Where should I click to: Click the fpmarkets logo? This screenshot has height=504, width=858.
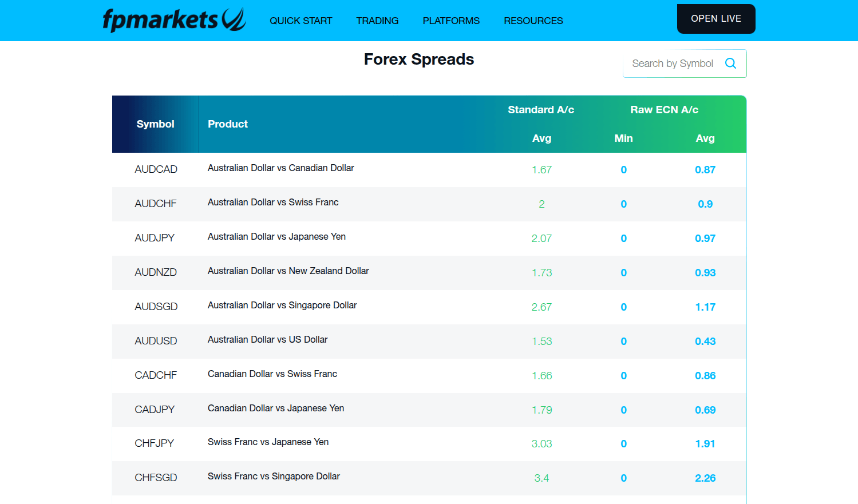tap(175, 20)
